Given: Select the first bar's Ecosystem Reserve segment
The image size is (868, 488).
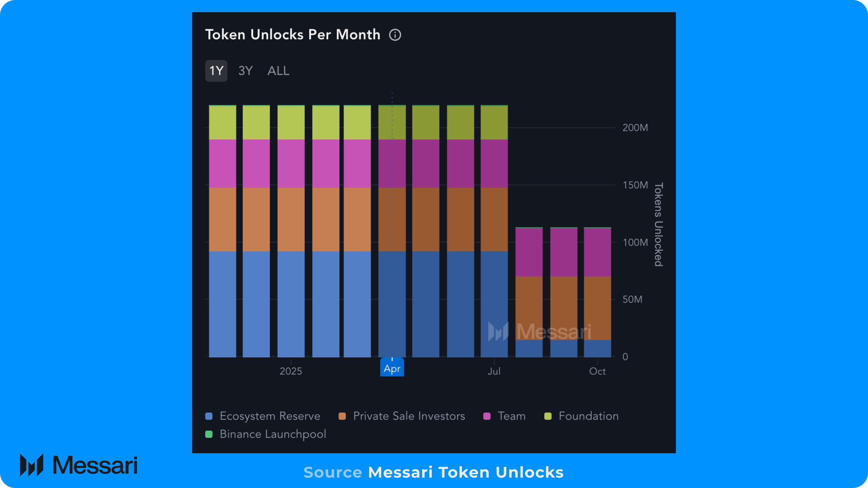Looking at the screenshot, I should point(222,304).
